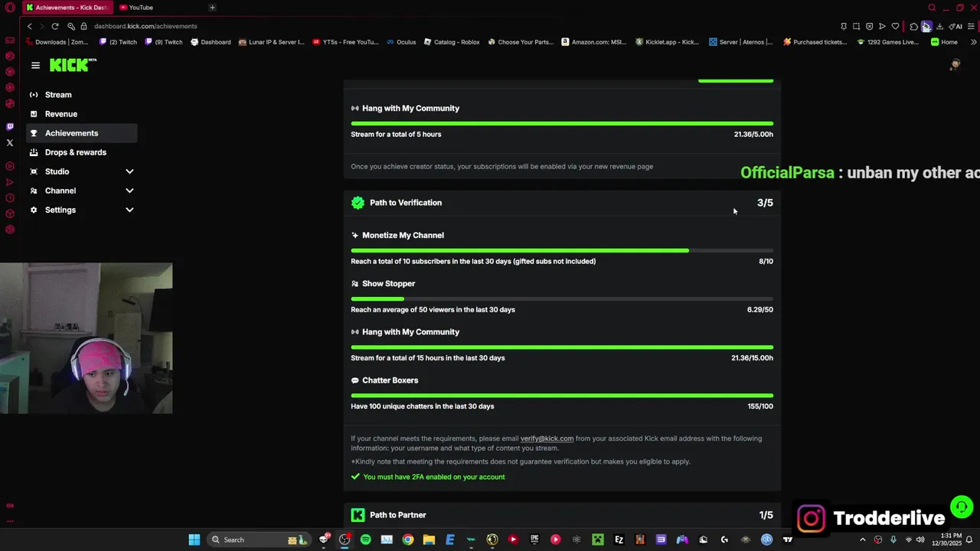Click the heart icon in the address bar

[895, 26]
